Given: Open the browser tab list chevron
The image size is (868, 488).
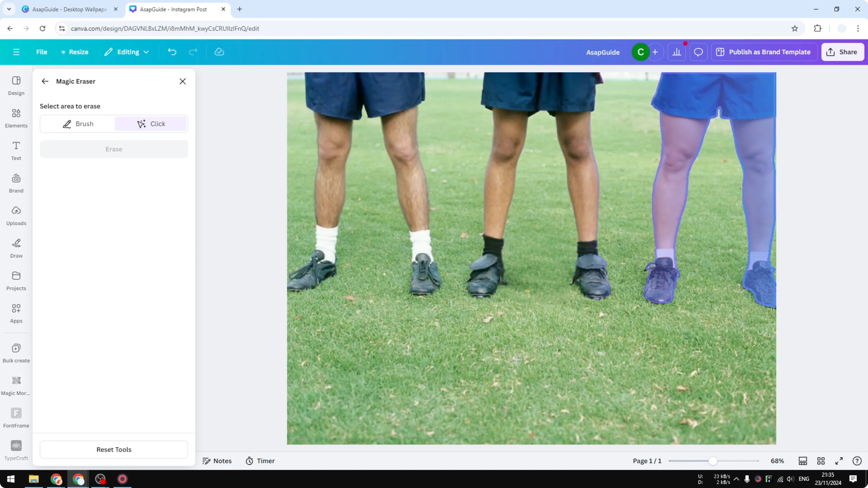Looking at the screenshot, I should 9,9.
